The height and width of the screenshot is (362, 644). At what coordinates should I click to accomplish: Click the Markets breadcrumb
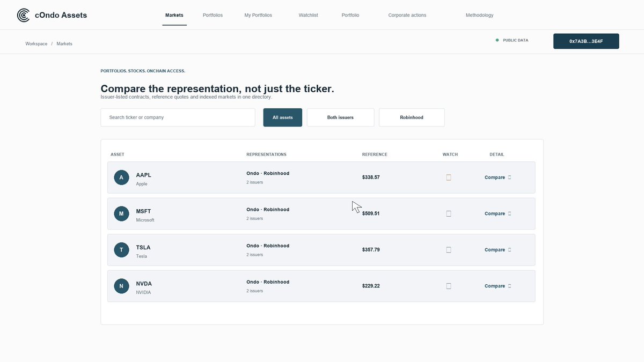(64, 44)
